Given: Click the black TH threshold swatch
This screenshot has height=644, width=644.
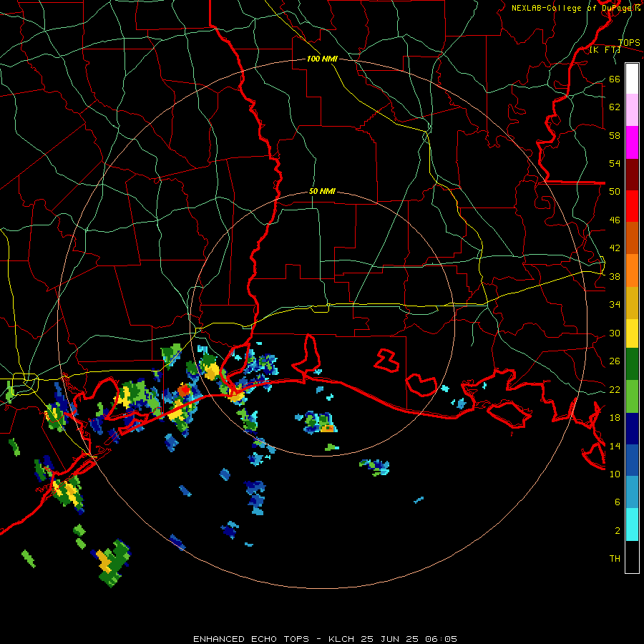Looking at the screenshot, I should (x=632, y=557).
